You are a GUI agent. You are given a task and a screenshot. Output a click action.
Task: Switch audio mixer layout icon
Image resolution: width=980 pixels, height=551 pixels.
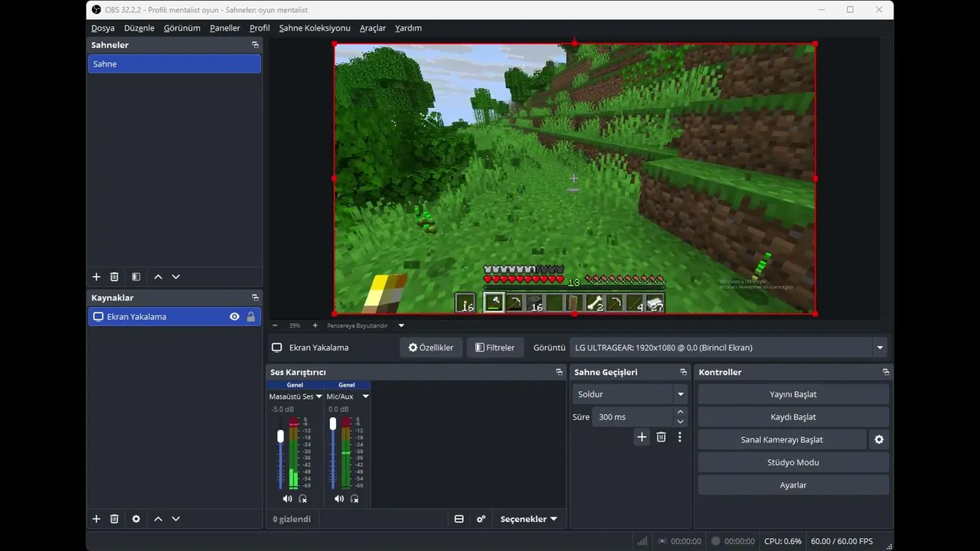click(x=459, y=519)
